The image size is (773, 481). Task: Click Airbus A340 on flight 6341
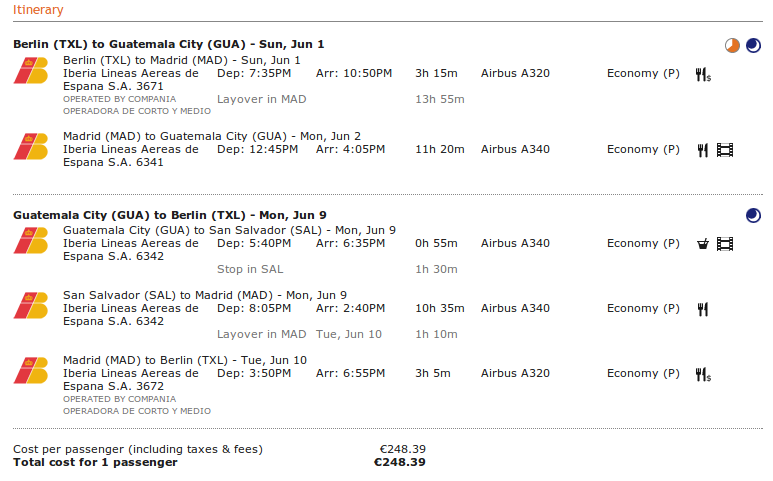515,149
